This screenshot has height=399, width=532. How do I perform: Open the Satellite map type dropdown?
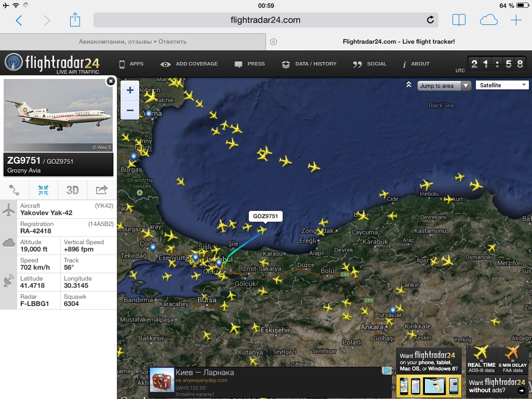coord(502,85)
